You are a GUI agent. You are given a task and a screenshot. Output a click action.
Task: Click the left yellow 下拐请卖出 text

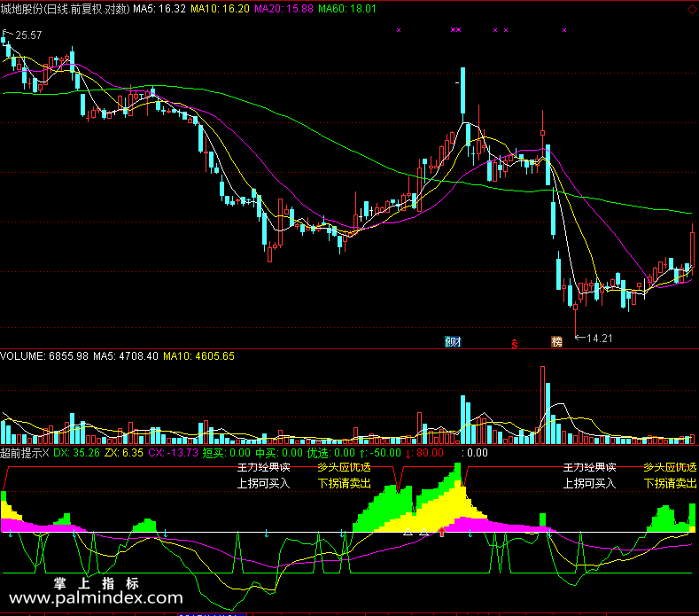tap(344, 484)
